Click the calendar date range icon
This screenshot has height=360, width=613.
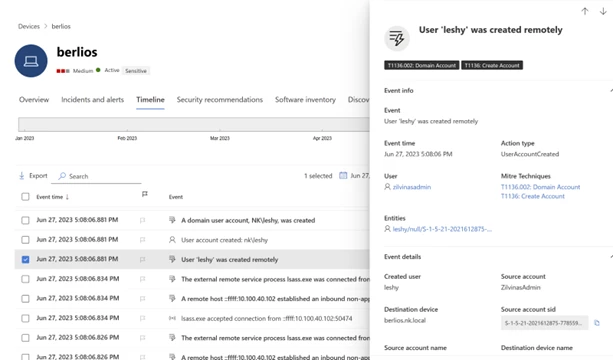pyautogui.click(x=343, y=176)
